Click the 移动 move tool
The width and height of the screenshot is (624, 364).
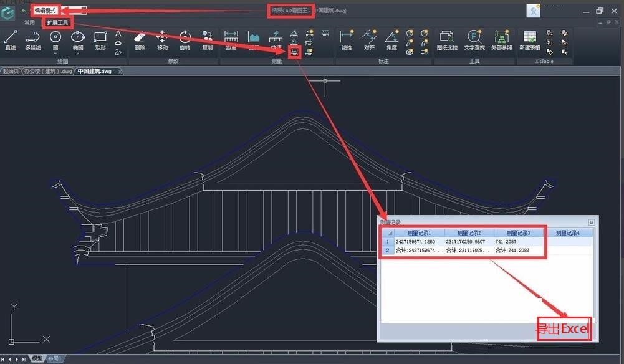162,40
